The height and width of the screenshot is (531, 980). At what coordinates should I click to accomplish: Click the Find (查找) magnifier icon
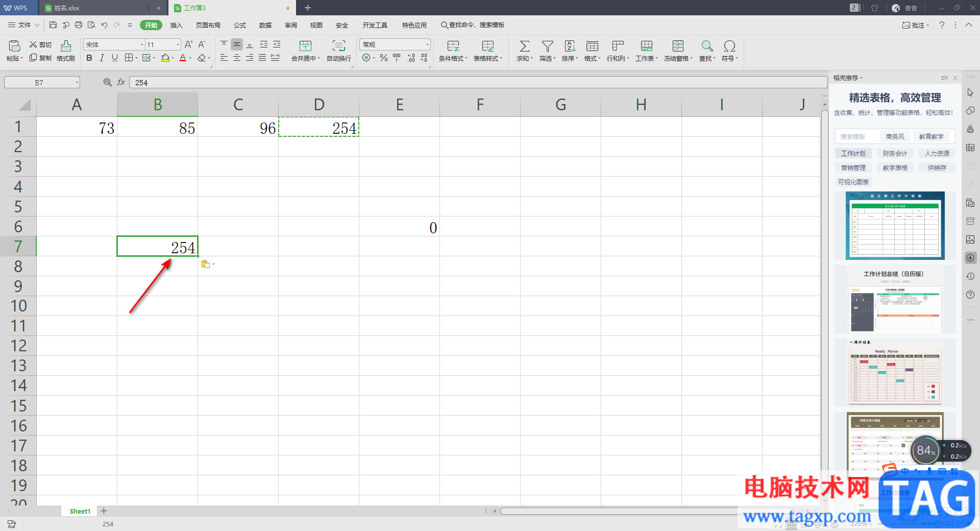pyautogui.click(x=707, y=46)
